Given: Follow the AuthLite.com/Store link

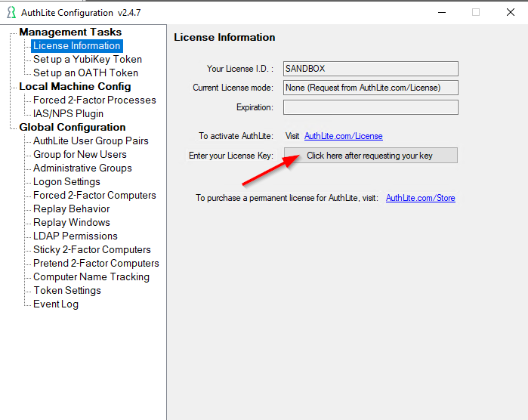Looking at the screenshot, I should tap(421, 198).
